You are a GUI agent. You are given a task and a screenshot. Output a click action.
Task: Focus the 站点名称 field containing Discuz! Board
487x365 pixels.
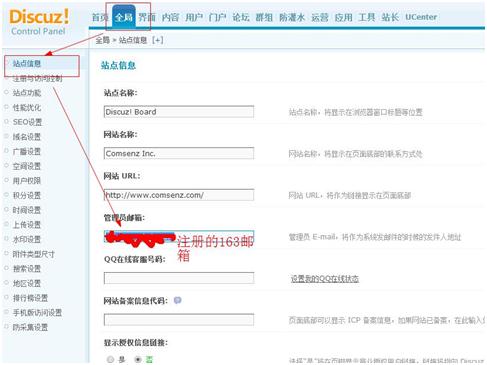coord(179,112)
